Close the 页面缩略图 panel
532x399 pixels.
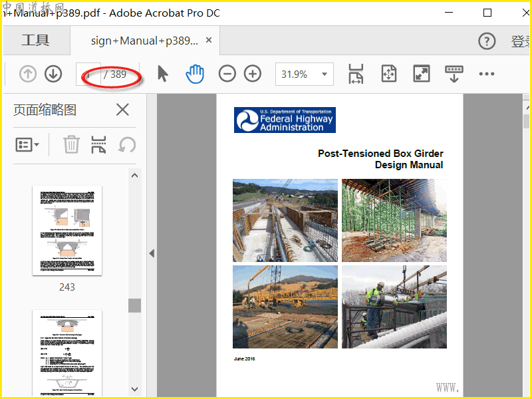click(x=122, y=110)
